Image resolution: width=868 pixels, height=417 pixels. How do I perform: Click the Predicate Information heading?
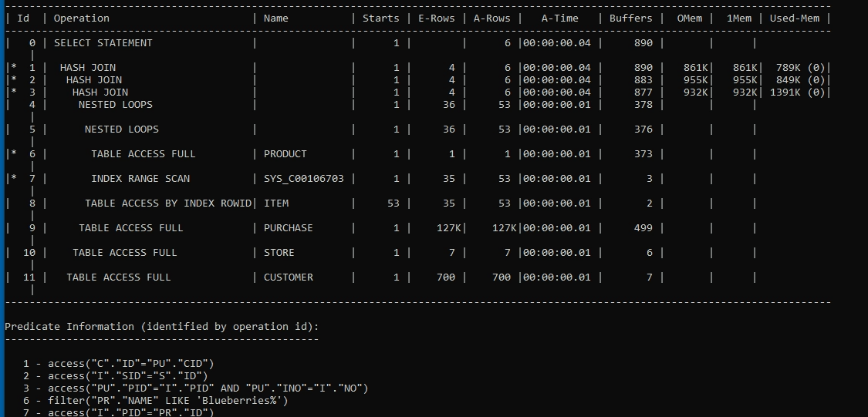[x=162, y=326]
